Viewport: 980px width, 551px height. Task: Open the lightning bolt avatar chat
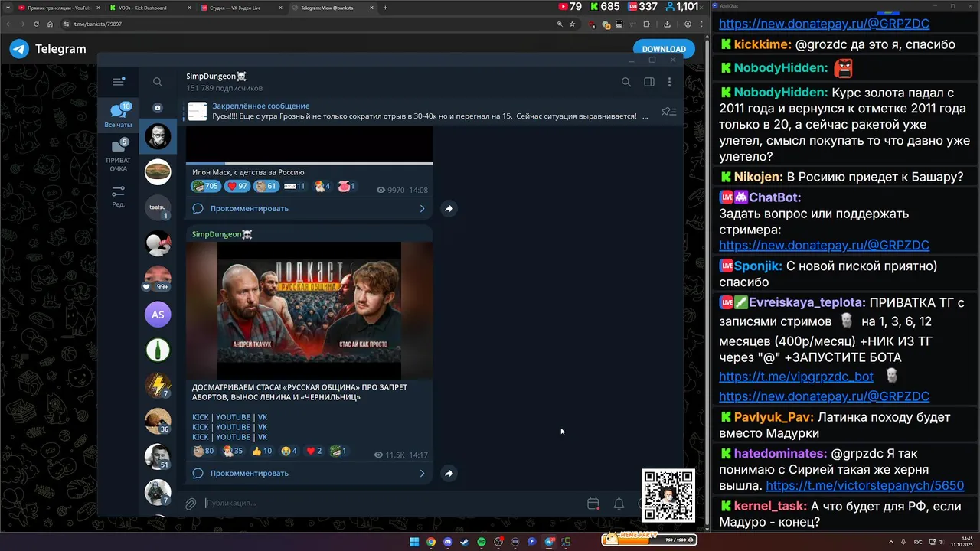pyautogui.click(x=158, y=385)
